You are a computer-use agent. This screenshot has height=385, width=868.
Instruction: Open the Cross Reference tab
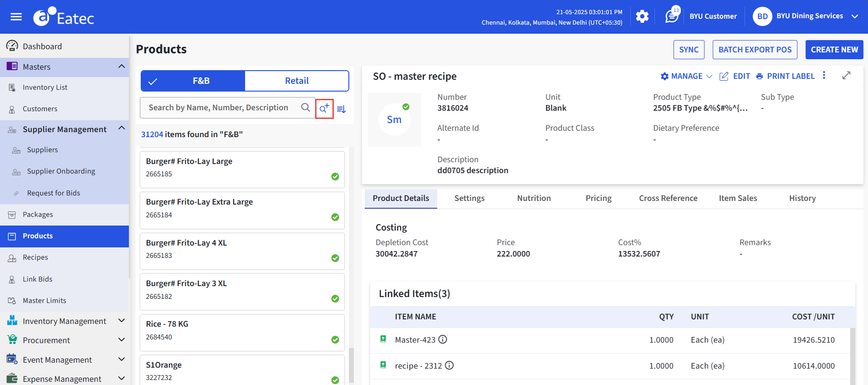pos(668,198)
